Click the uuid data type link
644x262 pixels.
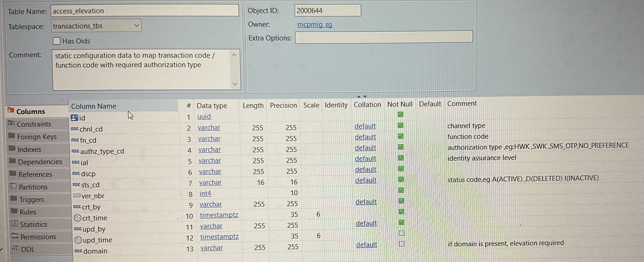pos(204,116)
